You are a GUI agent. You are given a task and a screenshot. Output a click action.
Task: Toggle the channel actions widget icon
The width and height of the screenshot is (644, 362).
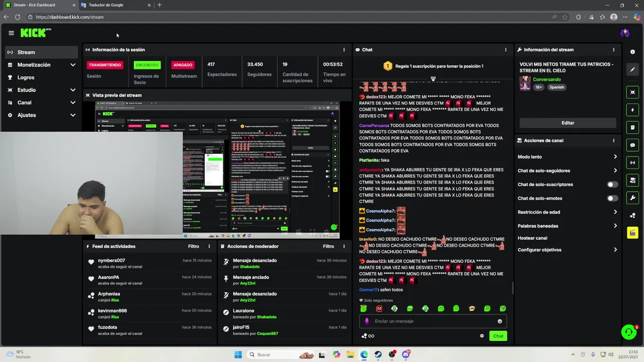pos(632,180)
